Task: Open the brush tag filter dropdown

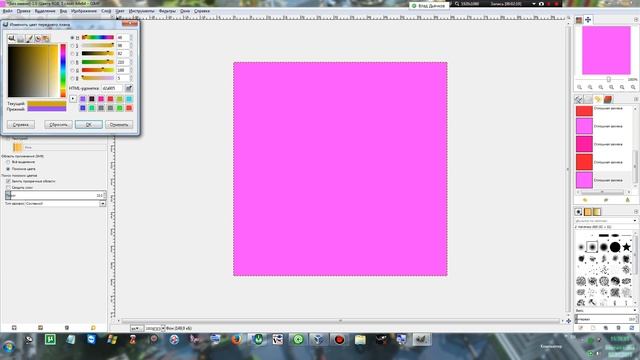Action: (x=635, y=221)
